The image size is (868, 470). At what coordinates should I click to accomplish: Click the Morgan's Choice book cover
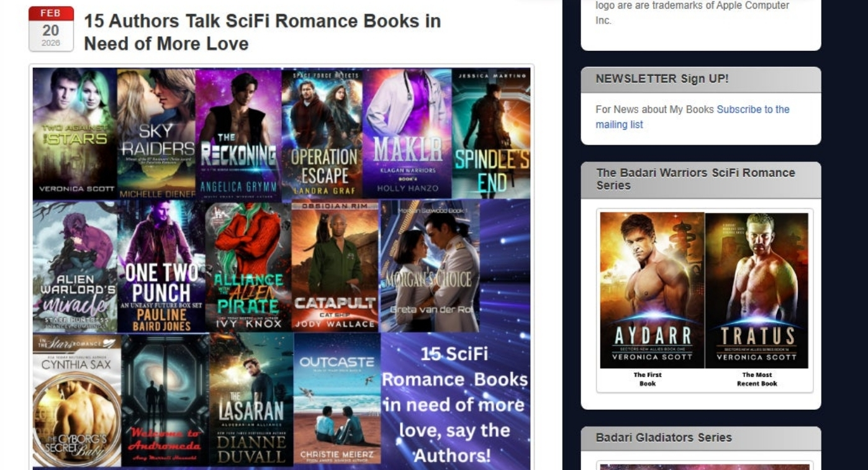430,266
